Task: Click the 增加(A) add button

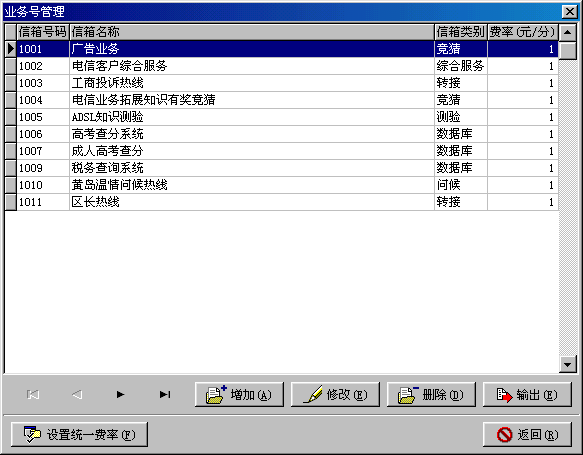Action: click(239, 394)
